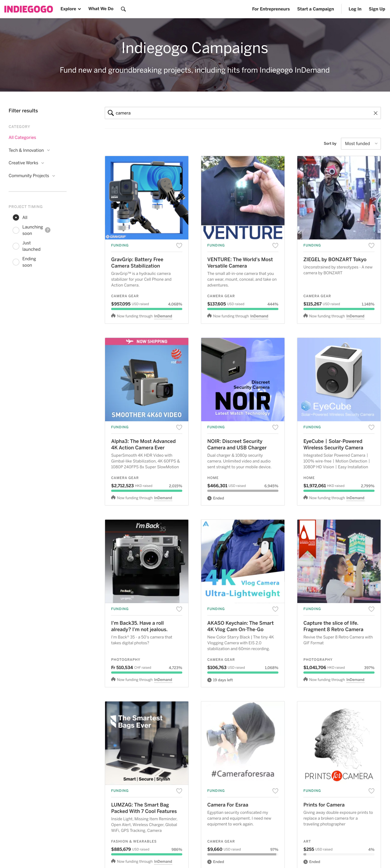This screenshot has height=868, width=390.
Task: Go to For Entrepreneurs page
Action: pos(271,9)
